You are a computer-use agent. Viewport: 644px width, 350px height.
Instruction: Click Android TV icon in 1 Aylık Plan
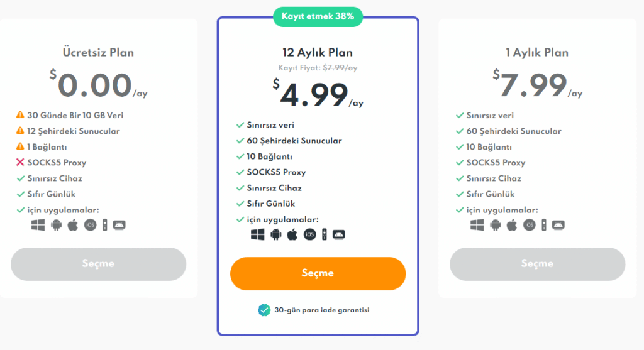(558, 225)
